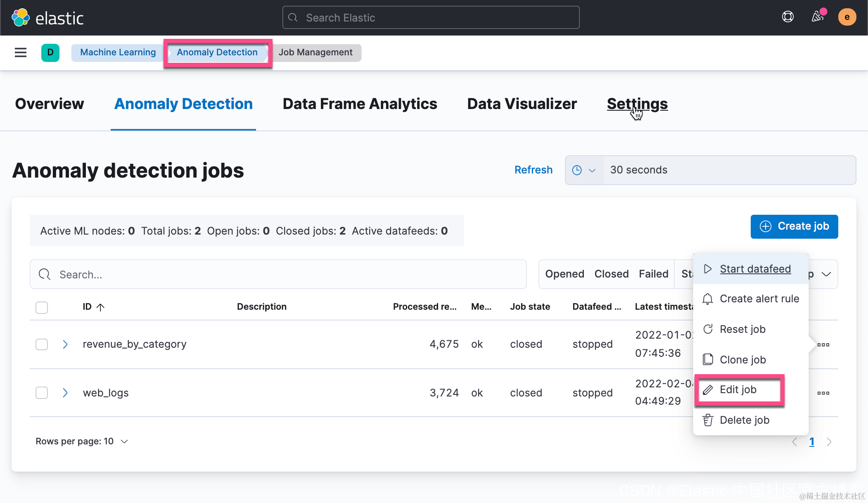
Task: Open the newsfeed celebration icon
Action: click(817, 17)
